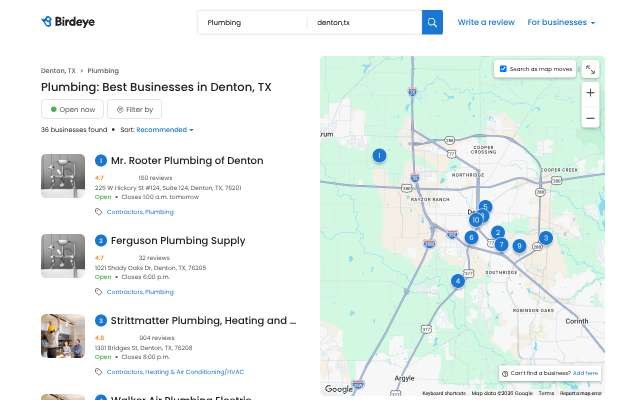Open the Sort Recommended dropdown
640x400 pixels.
(165, 130)
